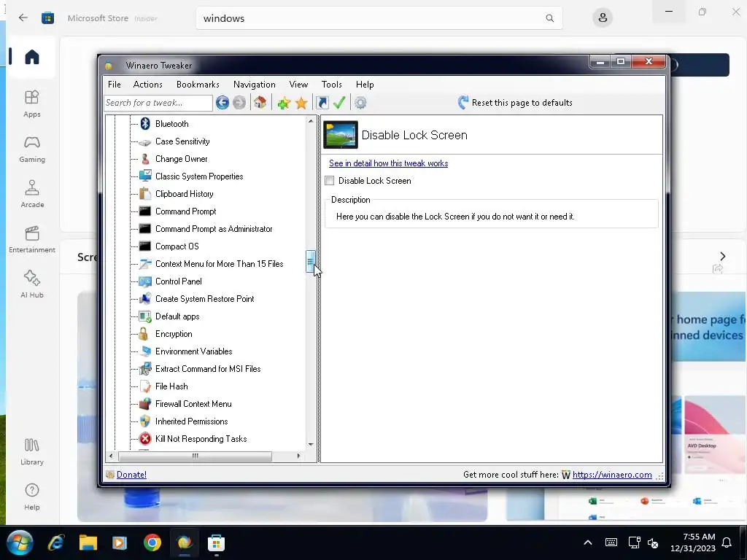The width and height of the screenshot is (747, 560).
Task: Select Extract Command for MSI Files
Action: [x=208, y=369]
